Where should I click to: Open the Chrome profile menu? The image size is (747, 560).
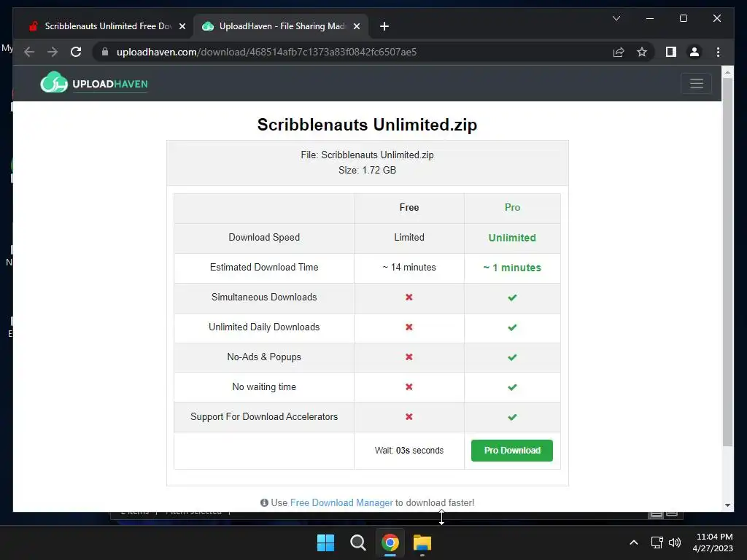point(694,52)
